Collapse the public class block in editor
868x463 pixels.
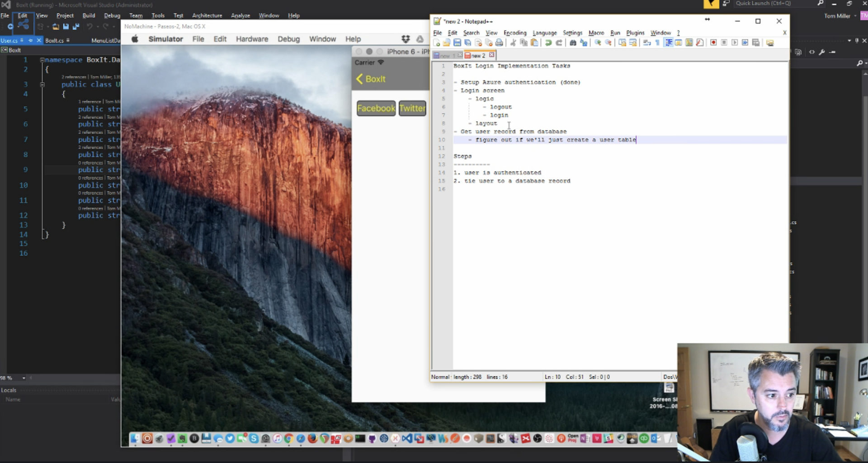pyautogui.click(x=42, y=84)
